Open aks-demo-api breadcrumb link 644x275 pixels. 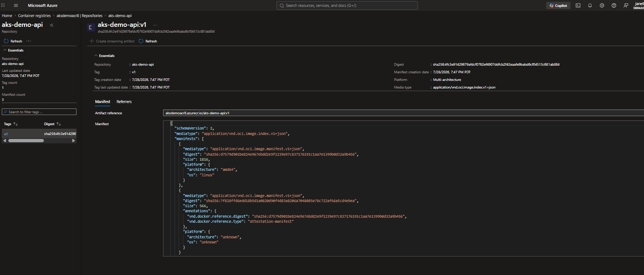click(x=120, y=16)
